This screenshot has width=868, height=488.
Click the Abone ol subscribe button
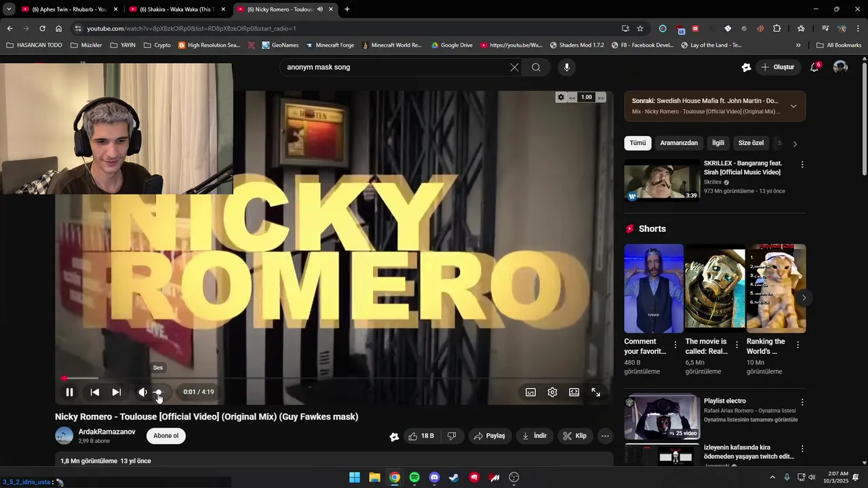pyautogui.click(x=166, y=436)
